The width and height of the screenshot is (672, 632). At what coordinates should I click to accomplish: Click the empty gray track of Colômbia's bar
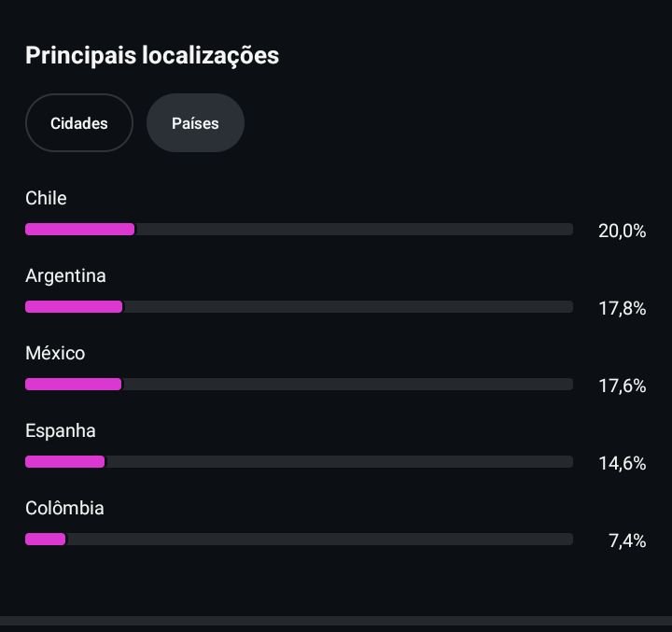[x=317, y=540]
